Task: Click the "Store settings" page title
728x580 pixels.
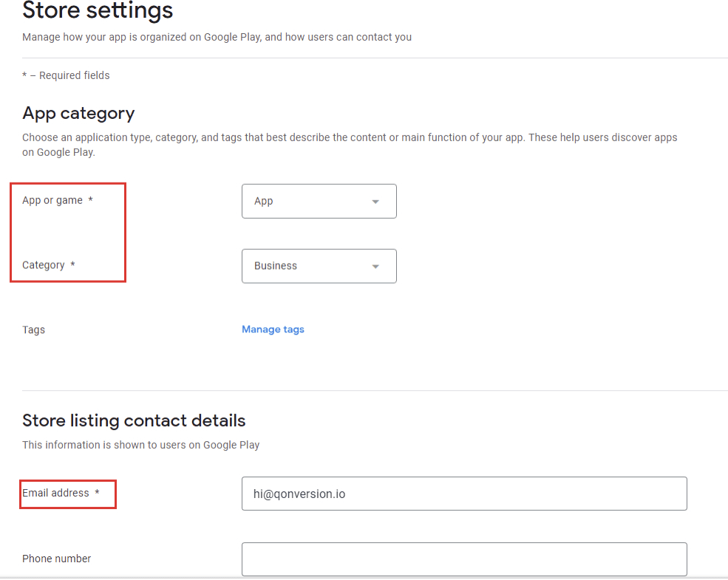Action: [98, 11]
